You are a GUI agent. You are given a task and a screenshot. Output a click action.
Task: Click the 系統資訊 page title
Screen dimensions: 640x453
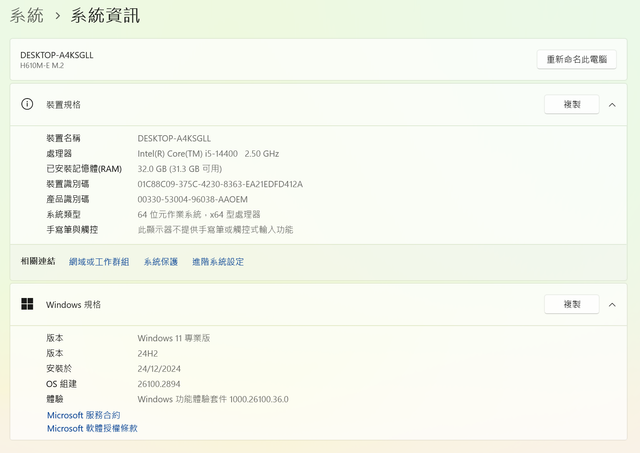click(x=105, y=16)
